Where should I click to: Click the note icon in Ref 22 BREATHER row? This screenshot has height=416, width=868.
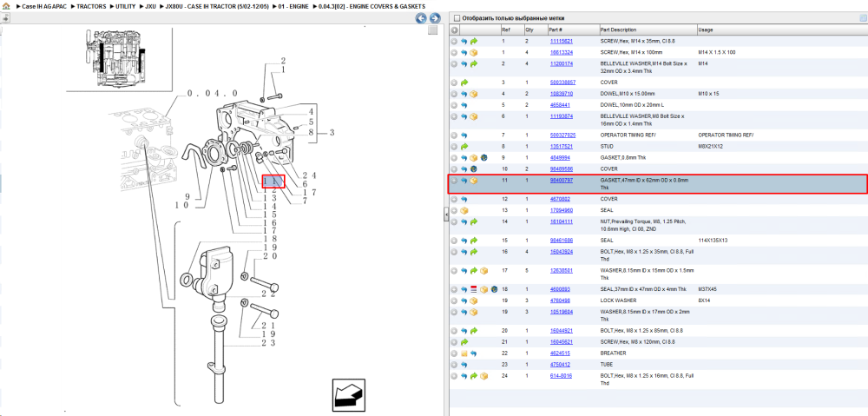464,353
